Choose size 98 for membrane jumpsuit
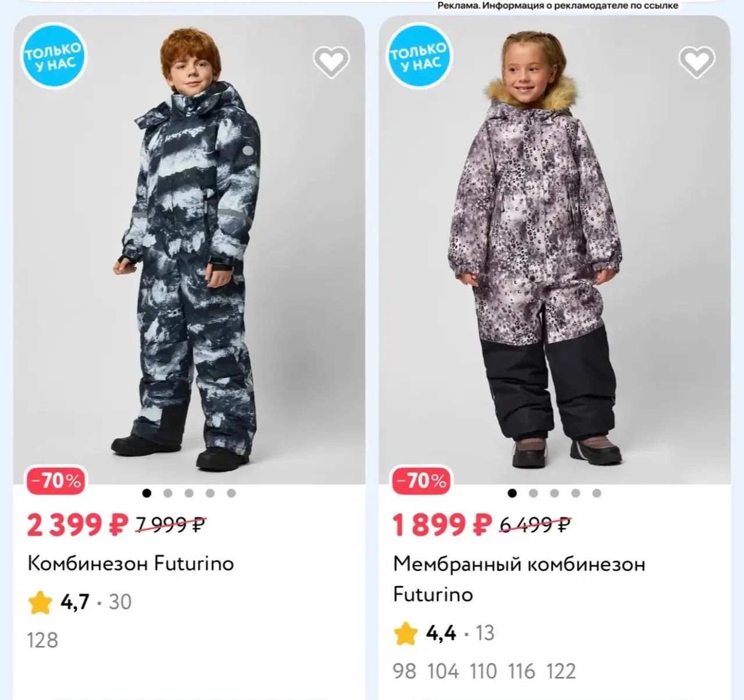 (x=405, y=672)
